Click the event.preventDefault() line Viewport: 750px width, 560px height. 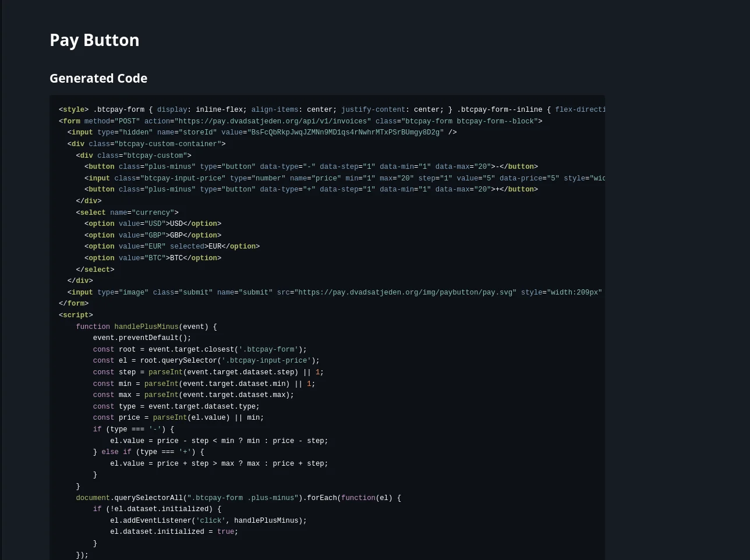(141, 338)
